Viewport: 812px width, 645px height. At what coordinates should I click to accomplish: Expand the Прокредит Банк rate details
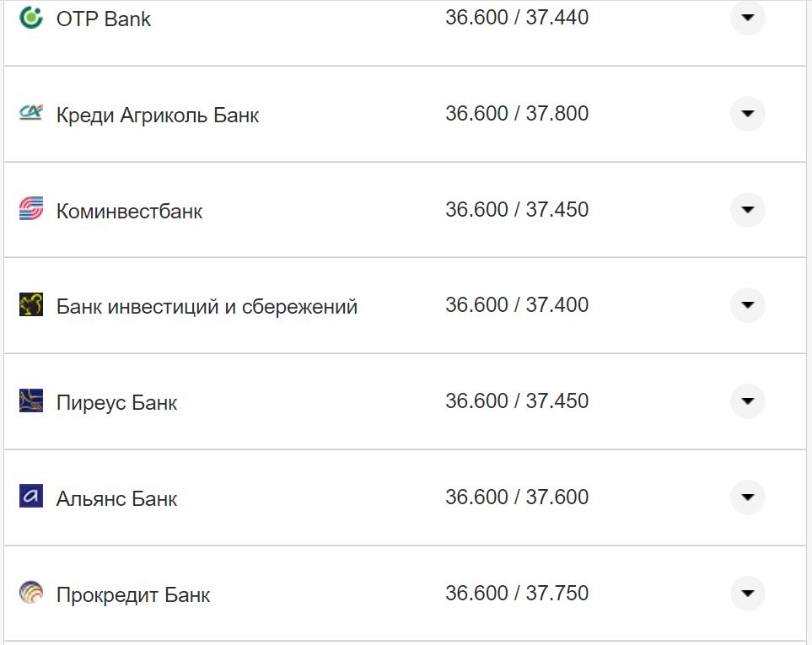[x=747, y=594]
